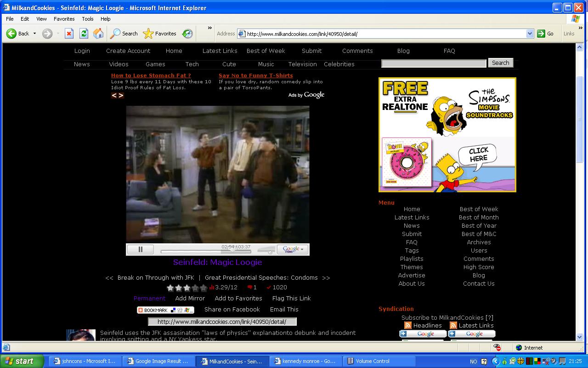Viewport: 588px width, 368px height.
Task: Click the 'Seinfeld: Magic Loogie' title link
Action: coord(218,262)
